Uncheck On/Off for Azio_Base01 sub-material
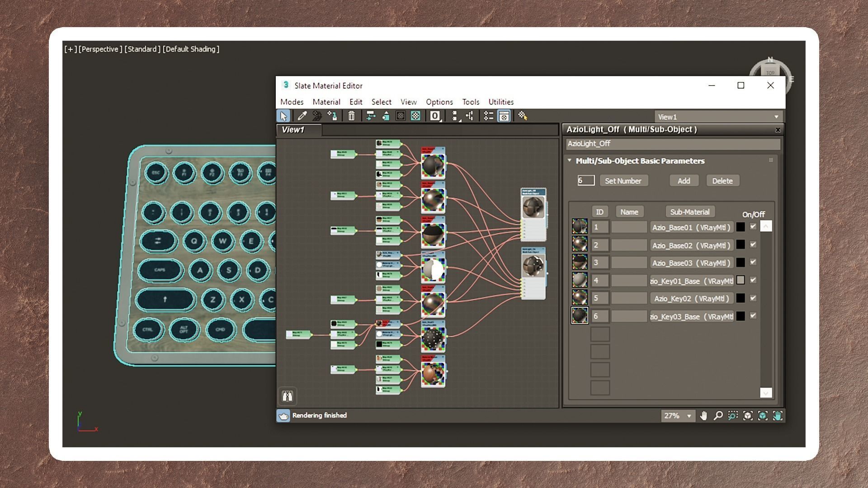The width and height of the screenshot is (868, 488). pyautogui.click(x=753, y=227)
